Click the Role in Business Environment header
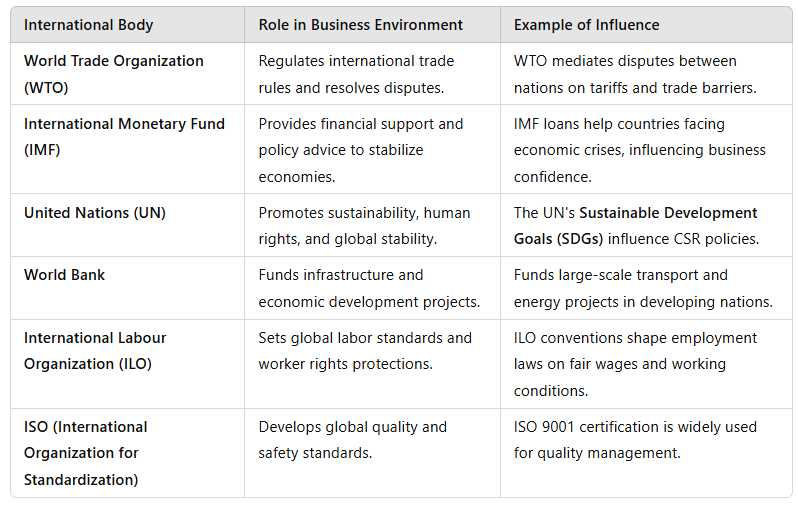The height and width of the screenshot is (505, 798). coord(360,24)
